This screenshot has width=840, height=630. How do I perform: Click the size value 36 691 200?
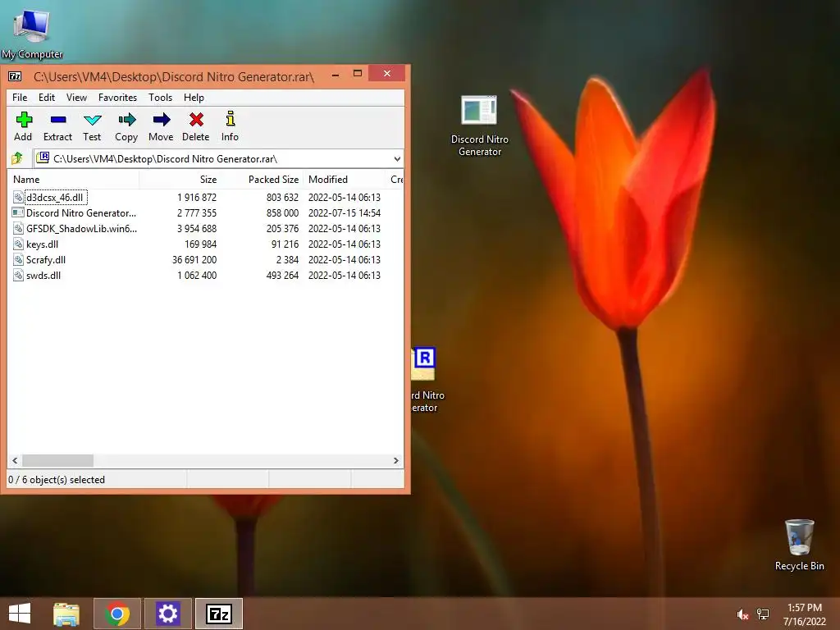[x=194, y=259]
